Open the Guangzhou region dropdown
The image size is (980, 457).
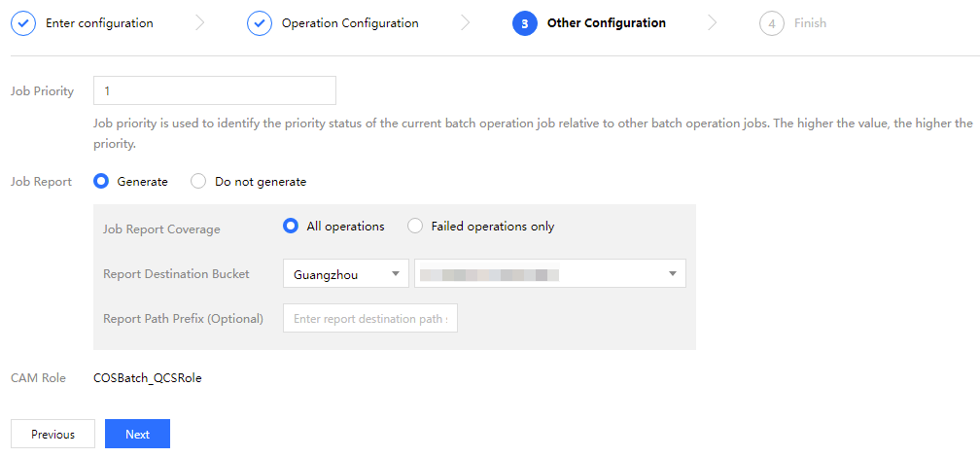[345, 274]
